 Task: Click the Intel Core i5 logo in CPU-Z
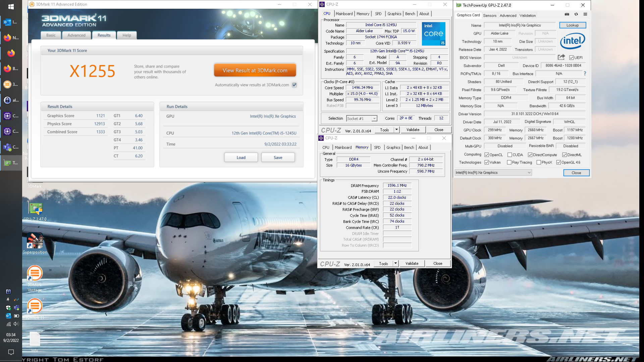click(433, 34)
